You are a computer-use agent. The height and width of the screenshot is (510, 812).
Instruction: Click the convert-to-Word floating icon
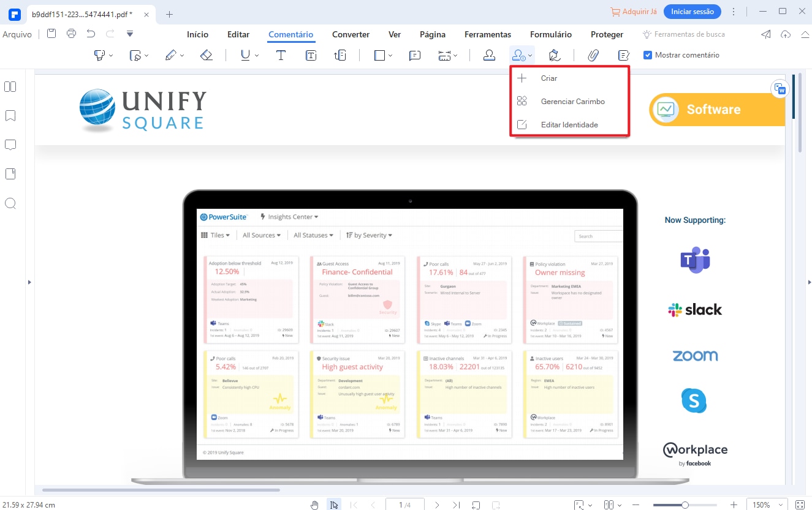(779, 89)
